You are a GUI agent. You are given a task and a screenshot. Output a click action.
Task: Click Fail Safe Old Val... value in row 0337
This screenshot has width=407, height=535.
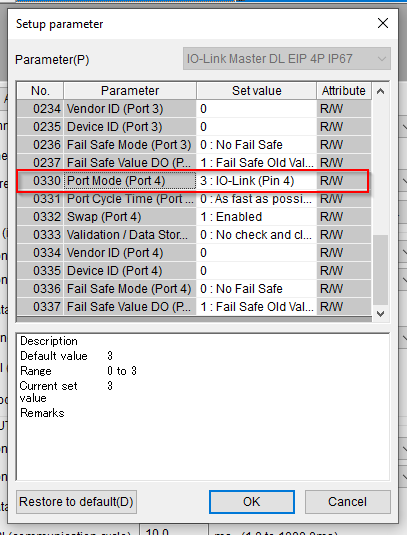(x=257, y=307)
